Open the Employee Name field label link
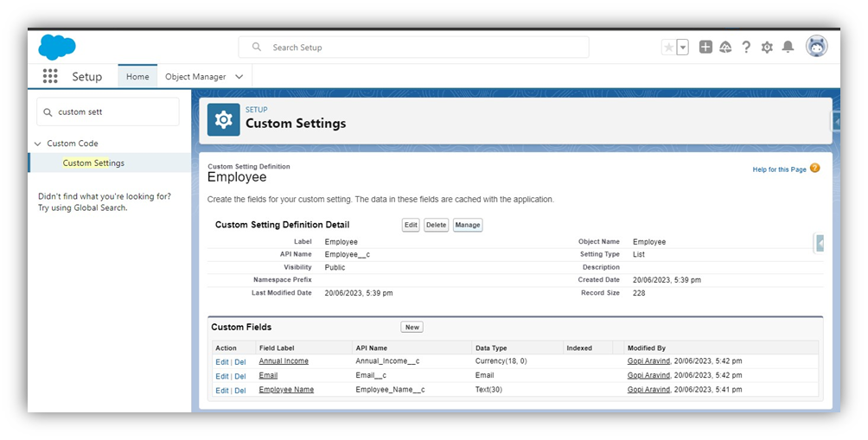 pyautogui.click(x=286, y=390)
